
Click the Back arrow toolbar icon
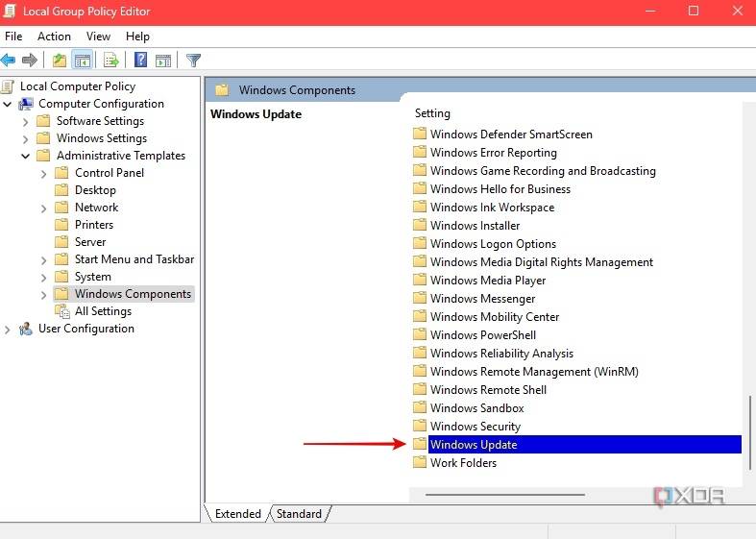pyautogui.click(x=9, y=61)
